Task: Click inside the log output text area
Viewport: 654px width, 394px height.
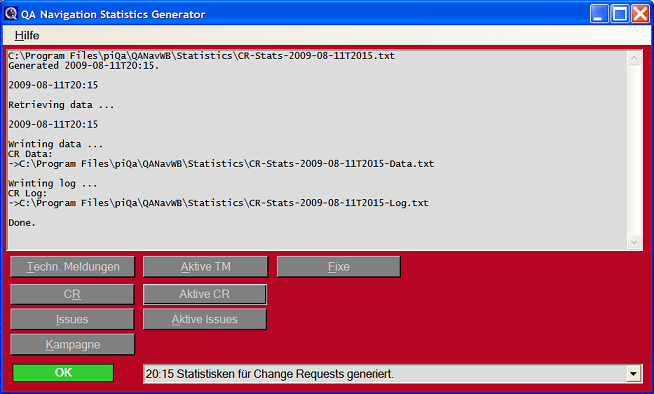Action: (317, 150)
